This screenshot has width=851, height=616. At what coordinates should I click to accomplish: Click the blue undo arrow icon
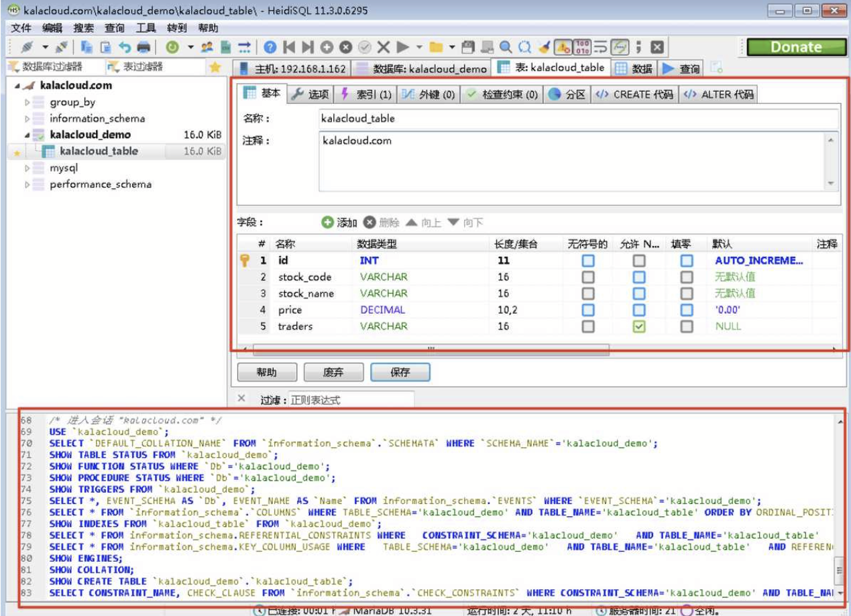point(125,47)
